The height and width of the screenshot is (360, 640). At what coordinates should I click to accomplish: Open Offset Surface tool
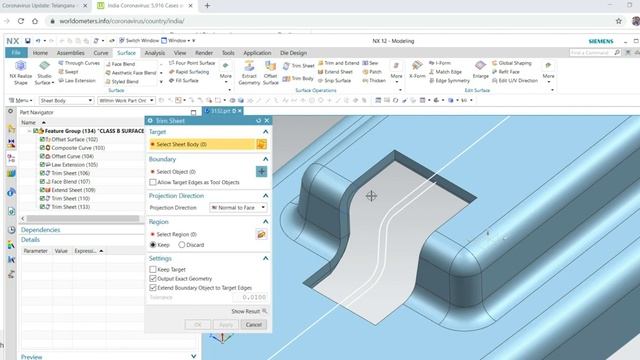tap(270, 73)
